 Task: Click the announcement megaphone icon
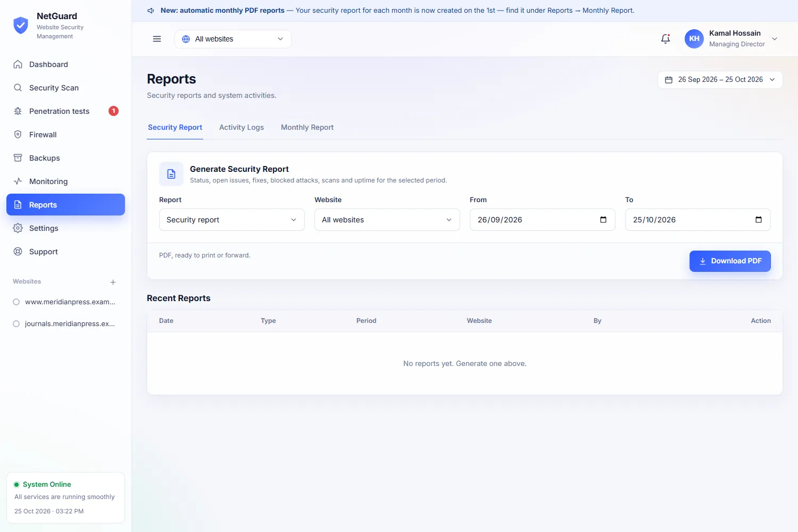(151, 11)
